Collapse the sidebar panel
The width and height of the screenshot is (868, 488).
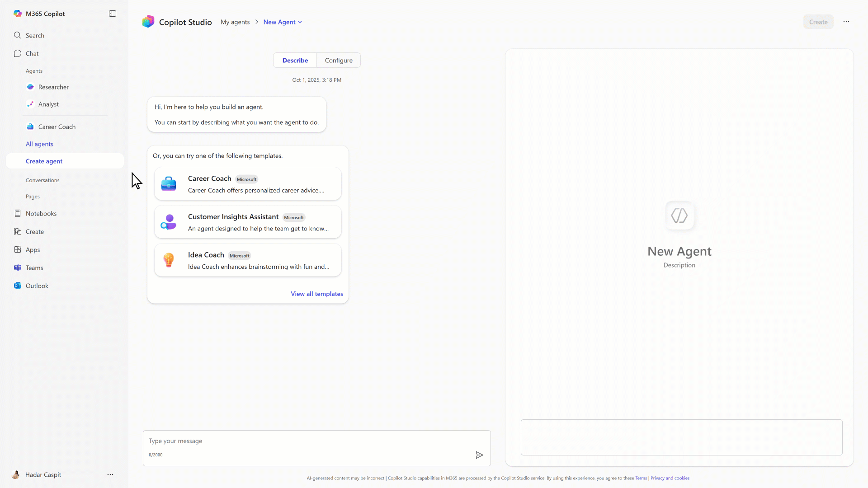point(112,14)
